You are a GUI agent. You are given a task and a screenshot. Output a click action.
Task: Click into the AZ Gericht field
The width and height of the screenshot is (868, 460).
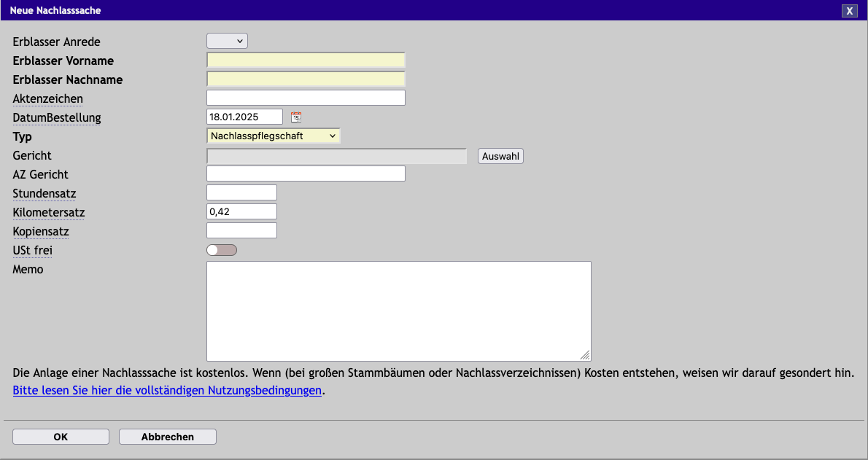tap(306, 173)
